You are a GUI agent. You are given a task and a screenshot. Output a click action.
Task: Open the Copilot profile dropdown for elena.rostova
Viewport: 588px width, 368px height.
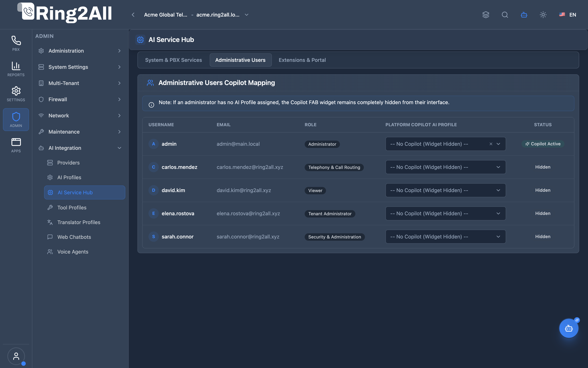[x=445, y=213]
